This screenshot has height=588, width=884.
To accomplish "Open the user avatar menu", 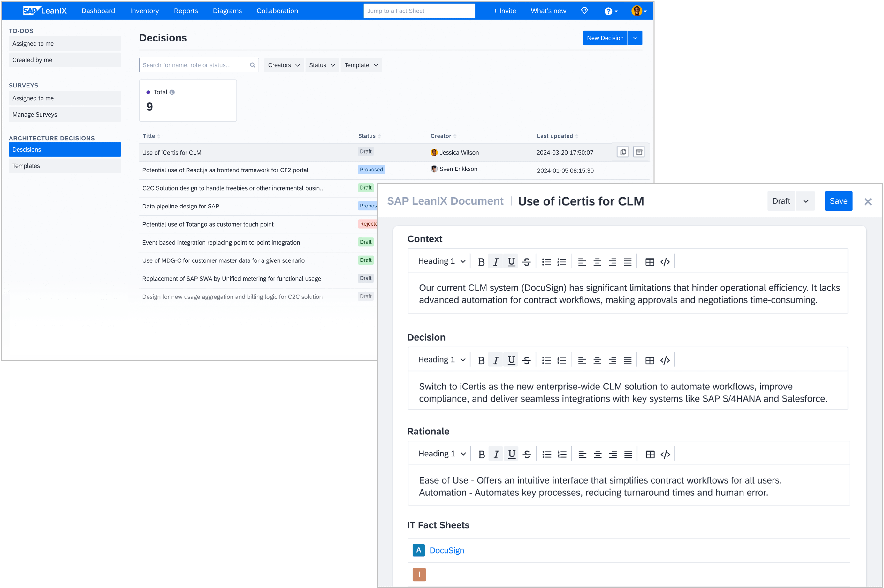I will 639,11.
